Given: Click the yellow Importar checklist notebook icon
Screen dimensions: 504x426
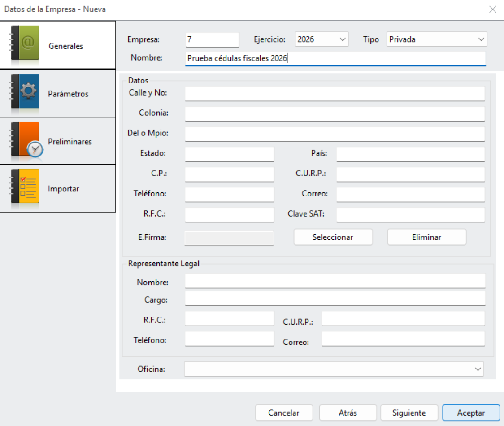Looking at the screenshot, I should (x=25, y=187).
